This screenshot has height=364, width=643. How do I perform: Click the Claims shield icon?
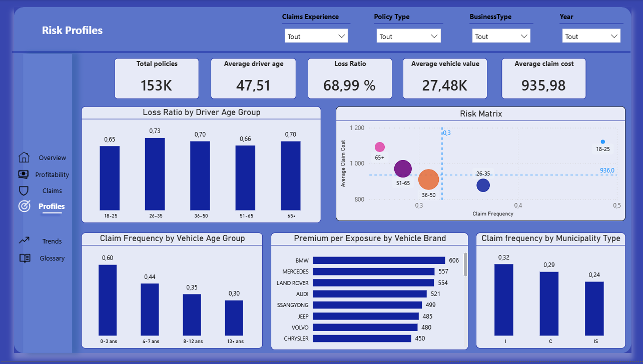coord(24,190)
